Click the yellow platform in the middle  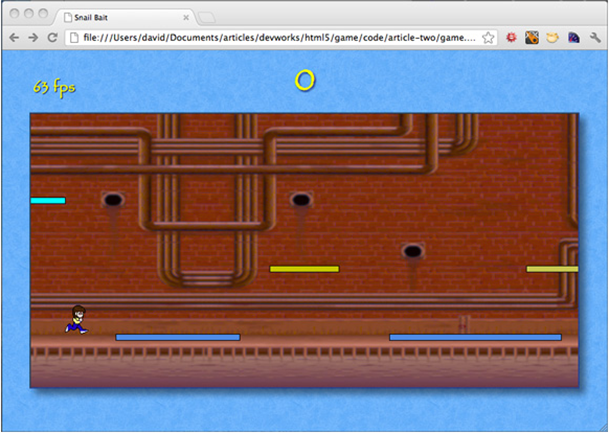coord(305,269)
